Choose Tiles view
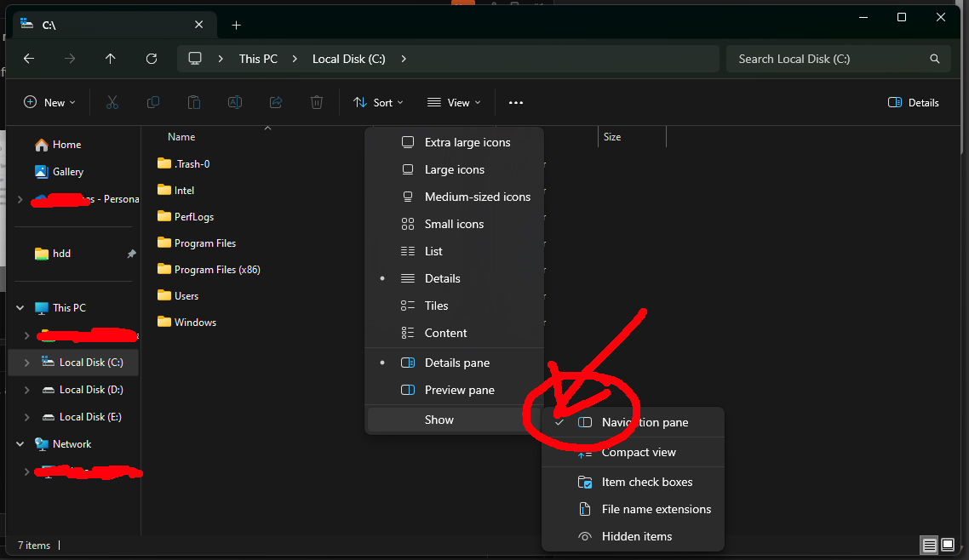The width and height of the screenshot is (969, 560). click(x=454, y=306)
